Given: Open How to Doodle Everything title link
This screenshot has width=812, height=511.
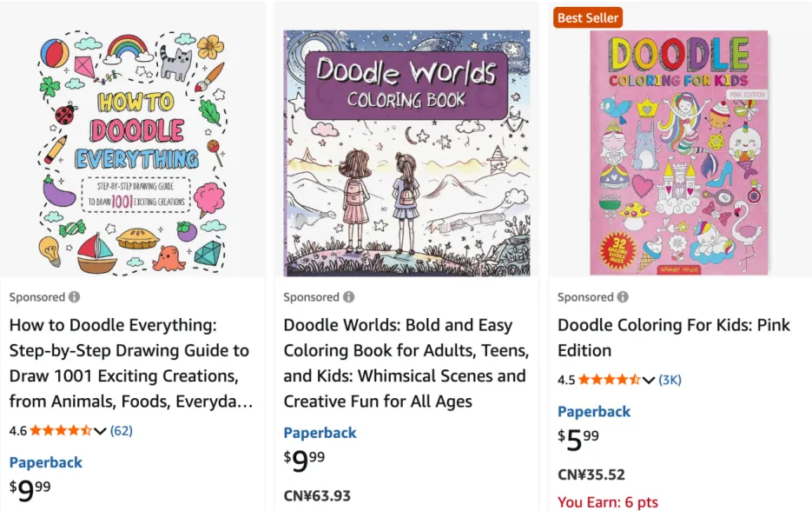Looking at the screenshot, I should 130,363.
